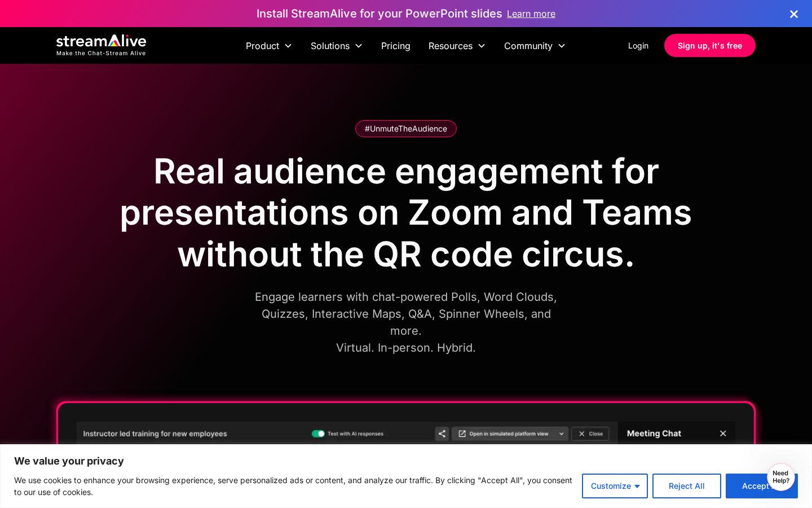The image size is (812, 508).
Task: Open the Customize cookie options
Action: point(615,486)
